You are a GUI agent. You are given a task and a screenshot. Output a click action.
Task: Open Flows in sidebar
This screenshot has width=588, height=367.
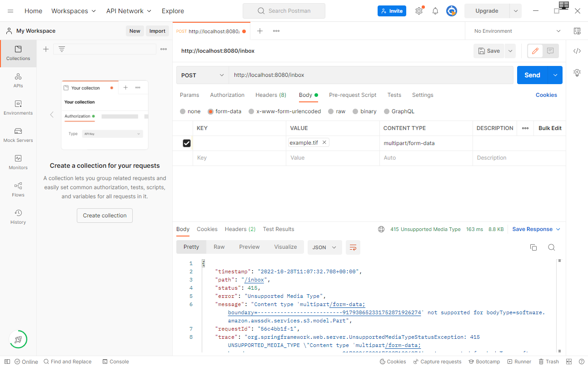coord(18,190)
